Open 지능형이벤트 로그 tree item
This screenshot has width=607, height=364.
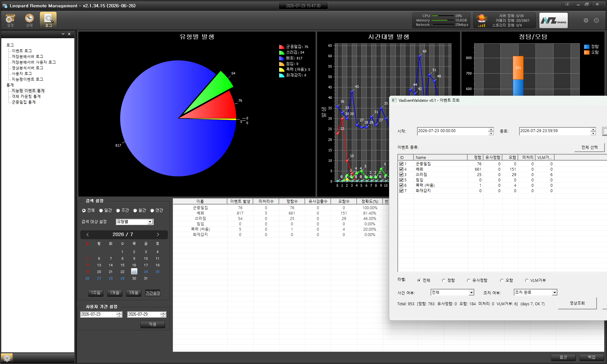pos(28,79)
